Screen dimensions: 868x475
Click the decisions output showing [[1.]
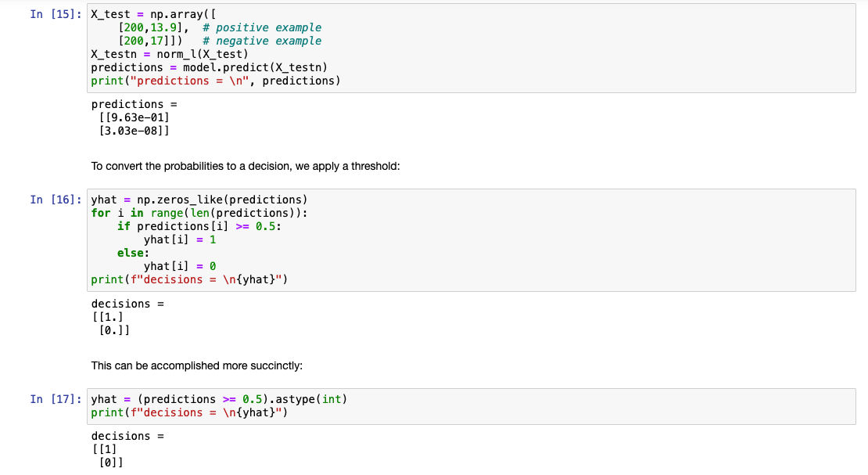(x=110, y=317)
